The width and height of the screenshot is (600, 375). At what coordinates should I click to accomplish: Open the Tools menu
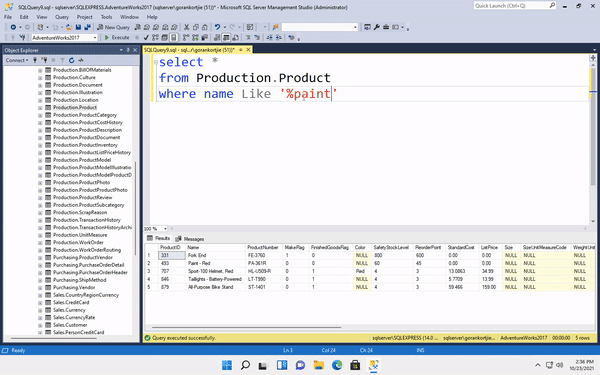[106, 17]
